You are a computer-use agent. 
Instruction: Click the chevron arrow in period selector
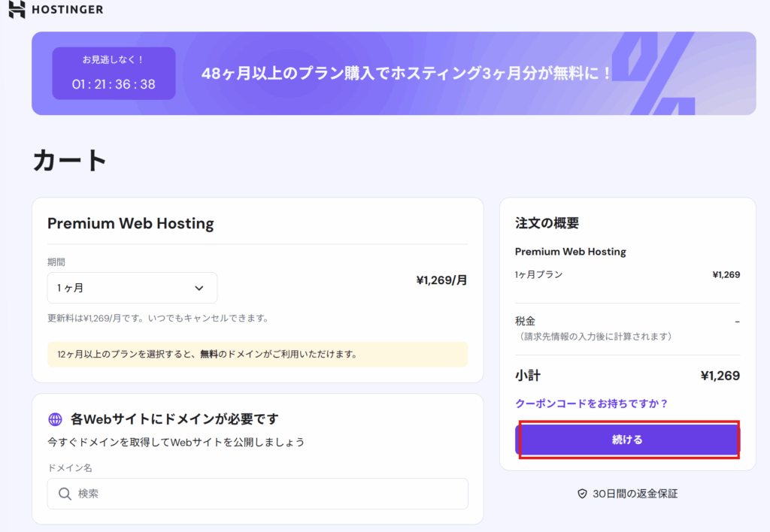(199, 288)
